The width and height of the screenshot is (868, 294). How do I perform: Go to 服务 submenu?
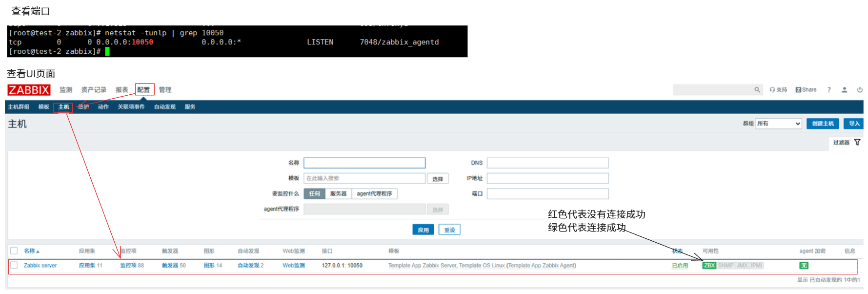[x=190, y=107]
